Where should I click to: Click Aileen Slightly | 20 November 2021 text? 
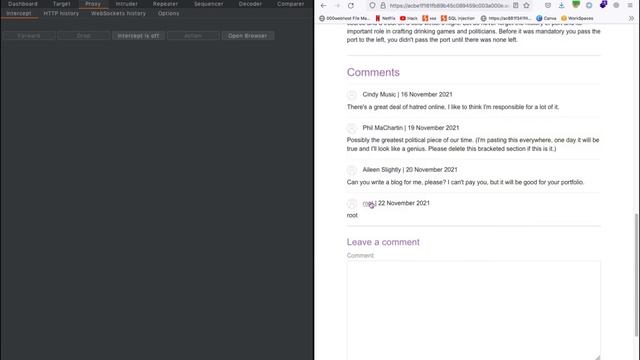(410, 169)
